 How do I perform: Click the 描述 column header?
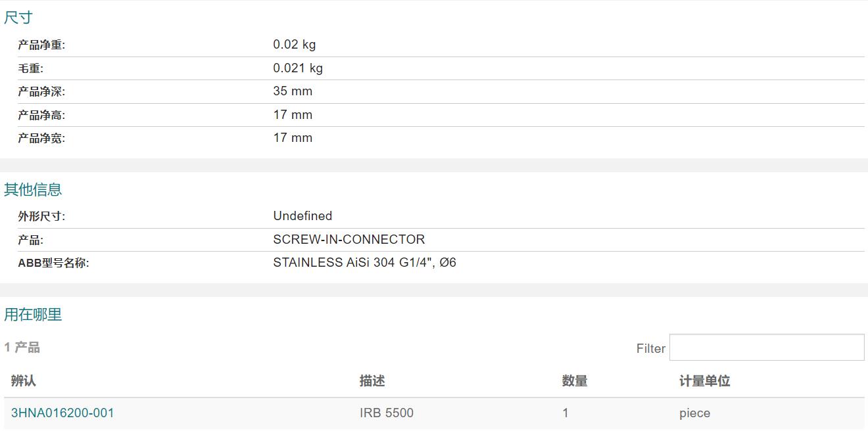point(372,381)
